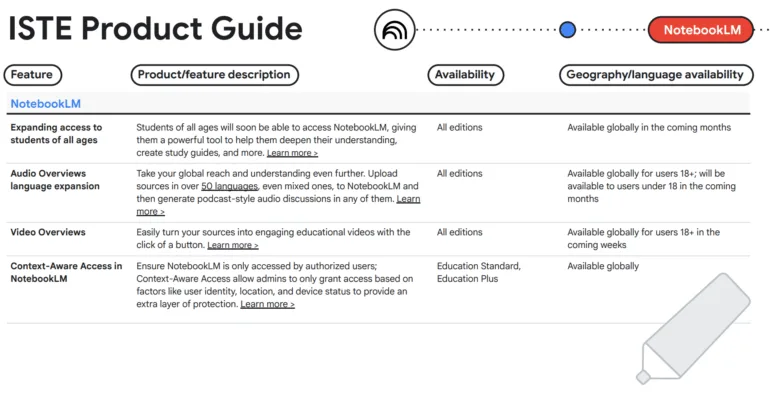Image resolution: width=770 pixels, height=394 pixels.
Task: Click the Feature column header pill
Action: [32, 75]
